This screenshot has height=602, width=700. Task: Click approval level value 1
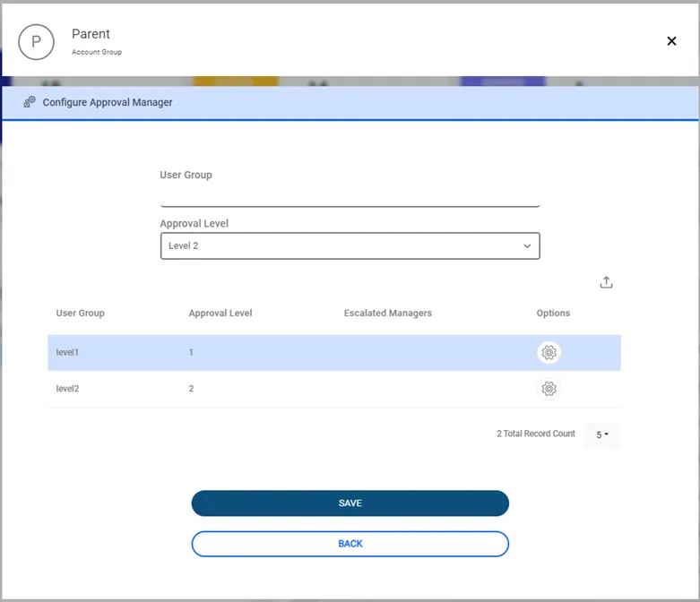[191, 353]
